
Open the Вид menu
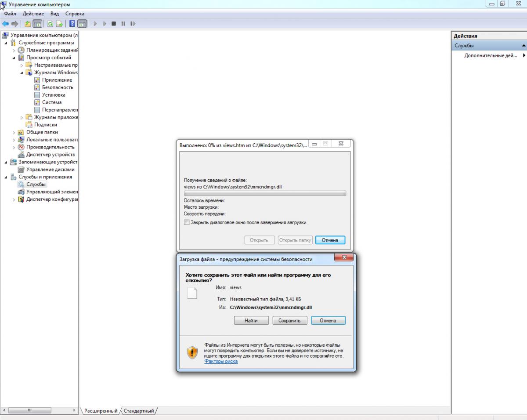coord(55,14)
